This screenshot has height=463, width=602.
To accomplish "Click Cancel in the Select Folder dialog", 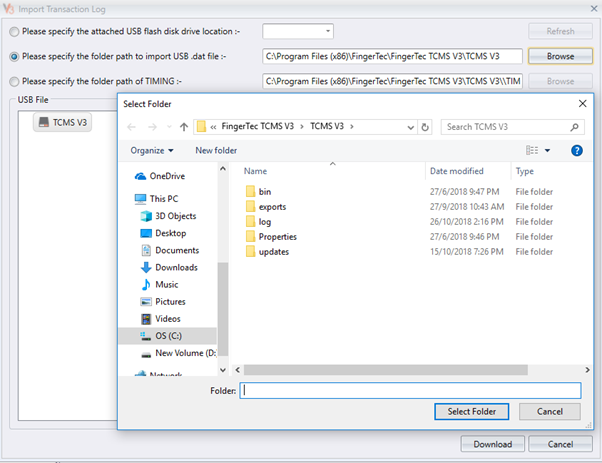I will 549,412.
